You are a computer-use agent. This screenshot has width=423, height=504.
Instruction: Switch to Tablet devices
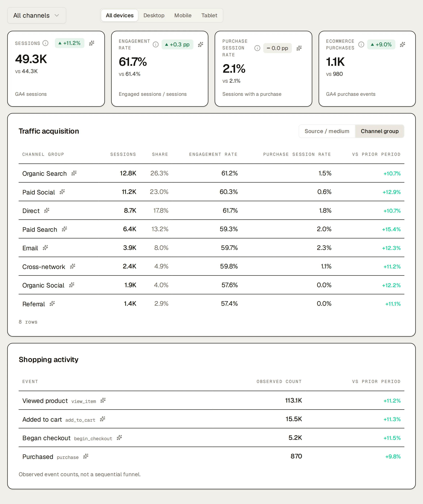tap(209, 15)
